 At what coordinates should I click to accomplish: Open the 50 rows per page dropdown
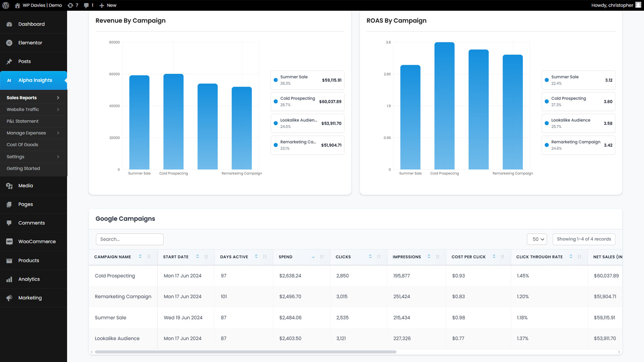pyautogui.click(x=537, y=239)
